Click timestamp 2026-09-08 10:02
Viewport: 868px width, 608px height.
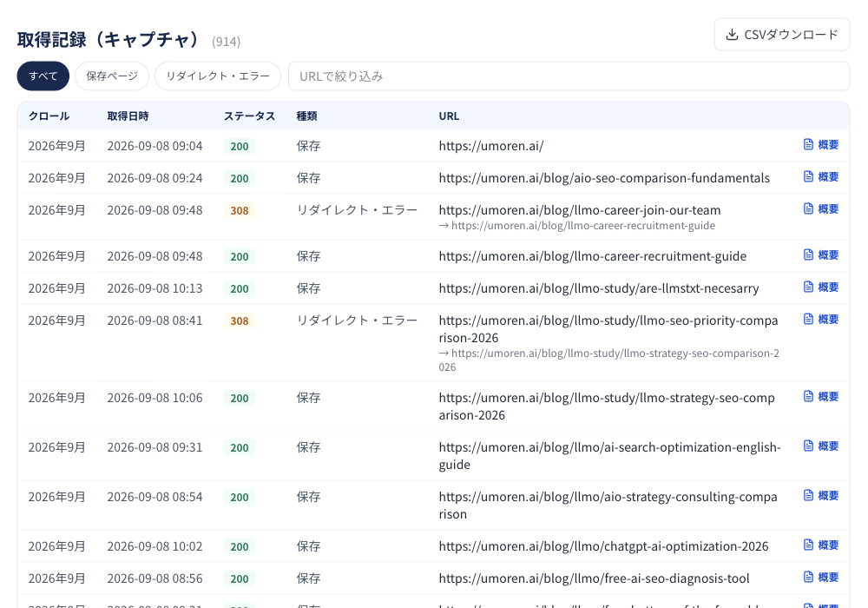(x=155, y=546)
